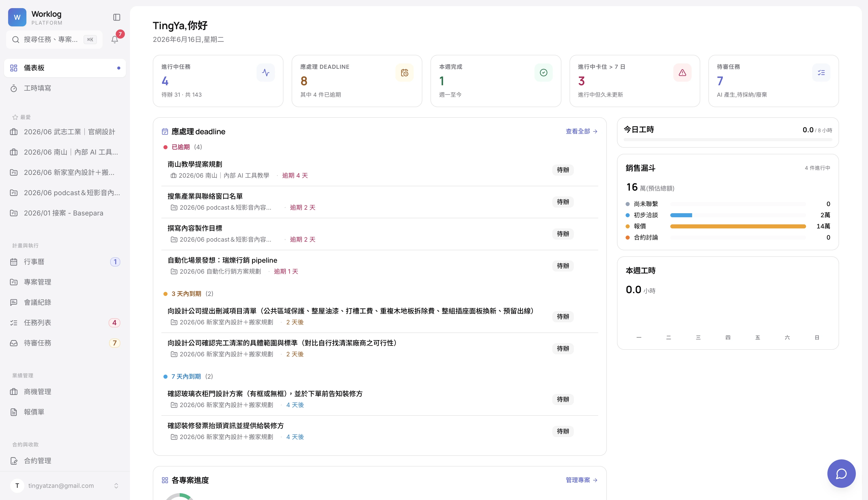The image size is (868, 500).
Task: Click the inbox icon for 待審任務 in sidebar
Action: click(x=14, y=343)
